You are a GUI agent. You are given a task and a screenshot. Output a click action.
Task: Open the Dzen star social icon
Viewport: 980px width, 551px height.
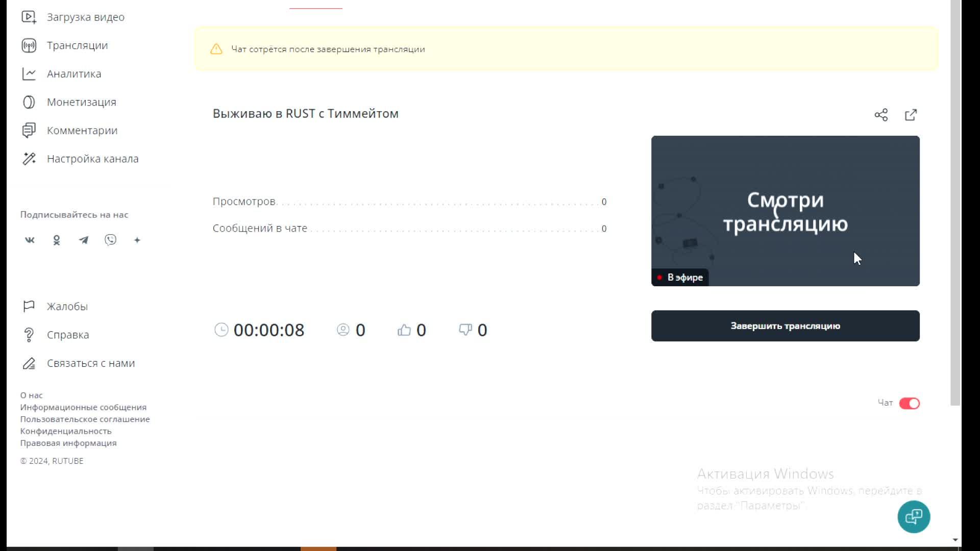tap(137, 240)
